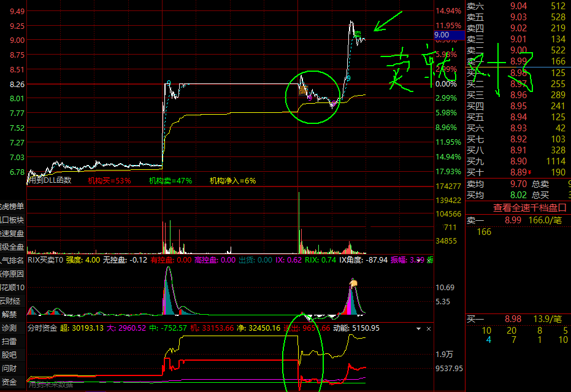Select the 买四 8.95 order row
The width and height of the screenshot is (571, 392).
(518, 106)
